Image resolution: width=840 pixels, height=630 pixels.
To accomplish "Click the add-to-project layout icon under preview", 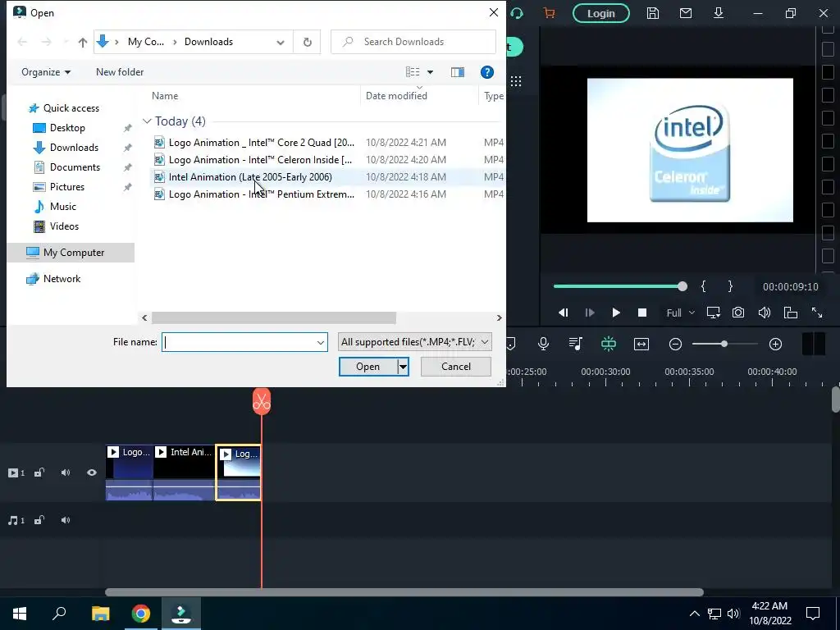I will 791,313.
